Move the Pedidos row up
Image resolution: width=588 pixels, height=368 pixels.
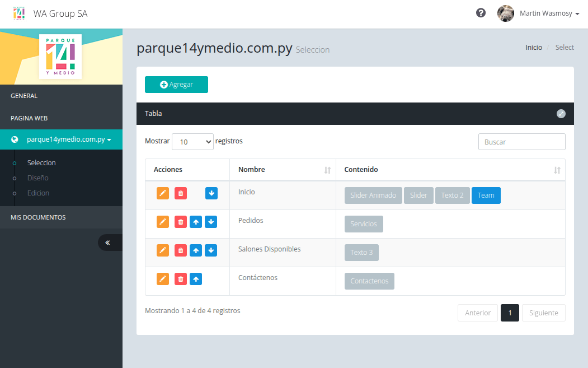click(x=196, y=222)
